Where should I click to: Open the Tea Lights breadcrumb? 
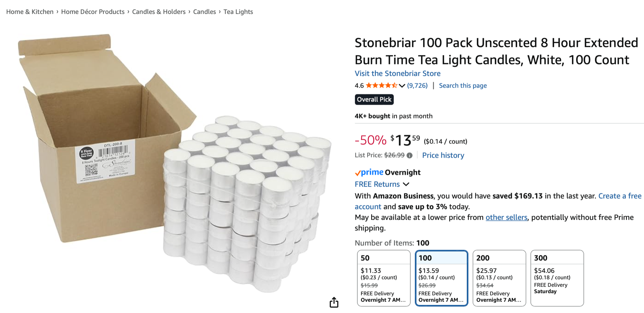[238, 12]
